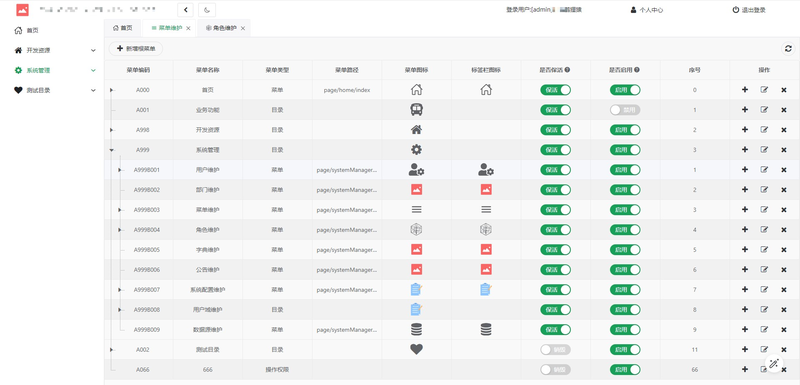The width and height of the screenshot is (800, 385).
Task: Turn on 保活 switch for A002 测试目录
Action: (556, 349)
